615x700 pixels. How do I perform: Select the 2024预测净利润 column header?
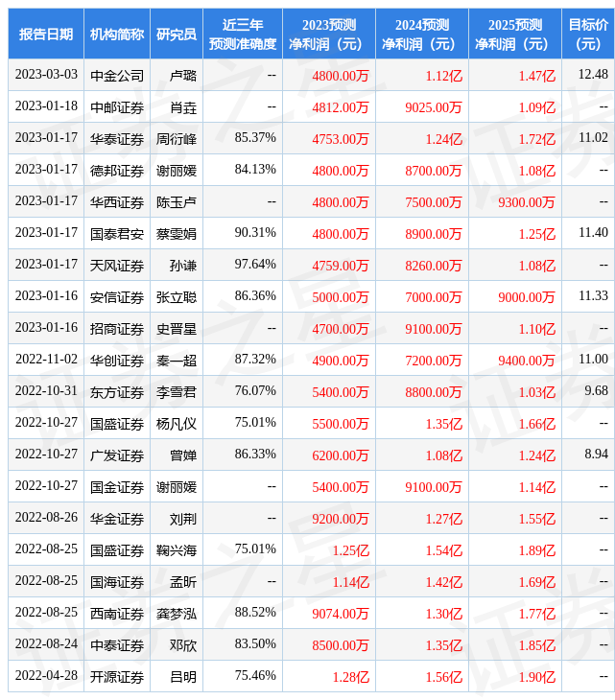(x=421, y=35)
